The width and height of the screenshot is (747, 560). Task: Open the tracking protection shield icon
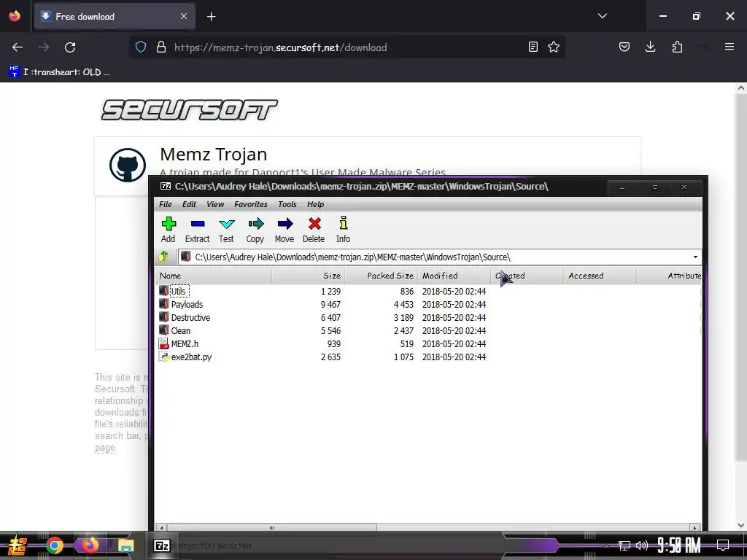coord(141,47)
